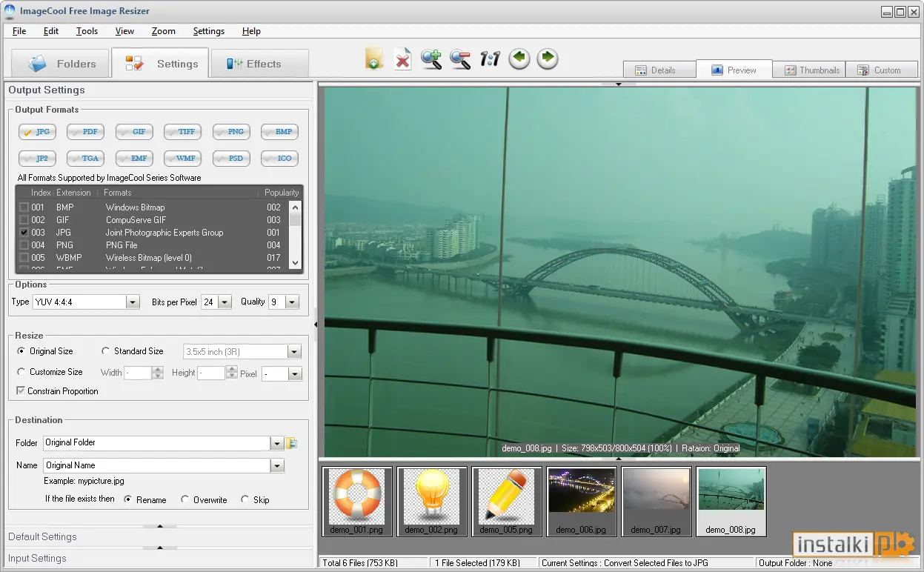
Task: Click the formats list scrollbar down arrow
Action: click(296, 262)
